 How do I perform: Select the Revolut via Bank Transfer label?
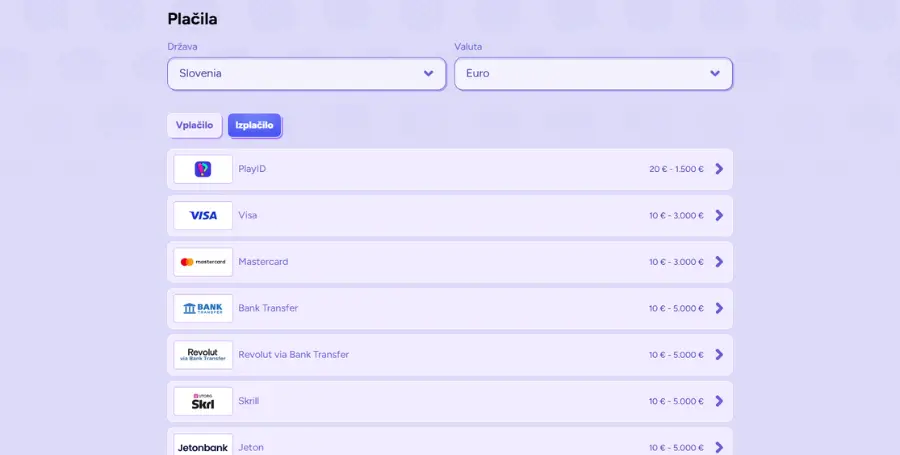point(293,355)
